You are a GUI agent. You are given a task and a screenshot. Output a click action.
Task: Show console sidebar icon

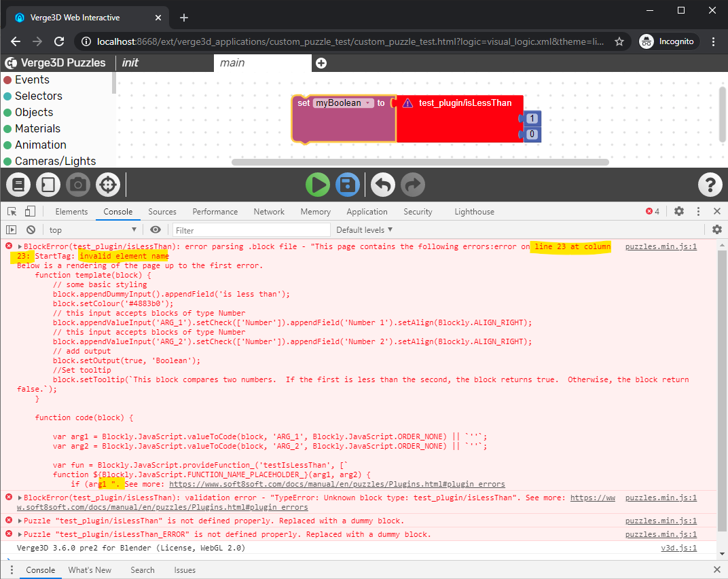click(11, 229)
